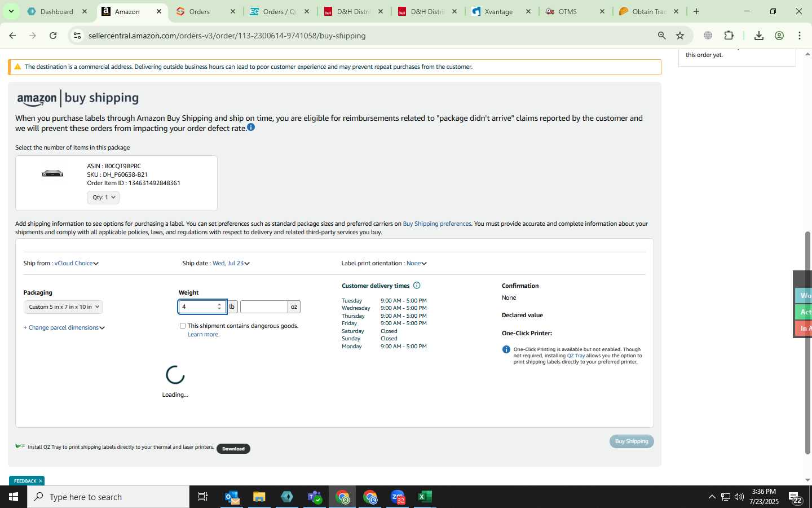Open the Chrome extensions puzzle icon
The image size is (812, 508).
click(729, 36)
